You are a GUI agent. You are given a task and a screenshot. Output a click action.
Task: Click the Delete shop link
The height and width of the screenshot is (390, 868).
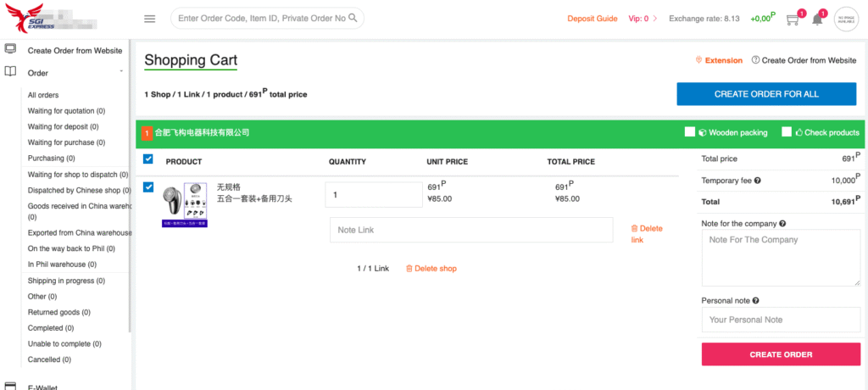431,269
